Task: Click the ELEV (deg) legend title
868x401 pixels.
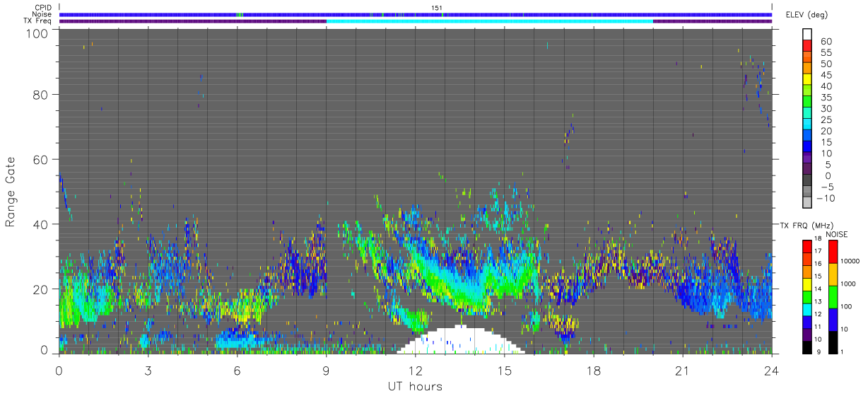Action: tap(807, 15)
